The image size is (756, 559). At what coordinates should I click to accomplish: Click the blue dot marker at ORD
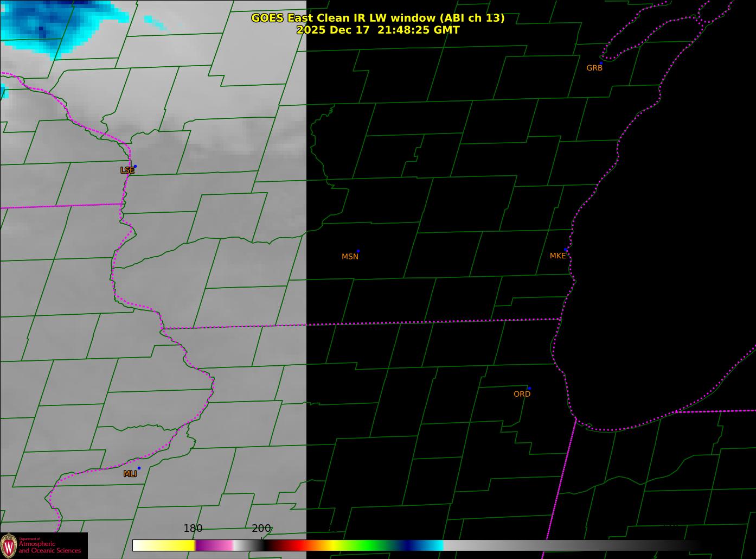tap(529, 389)
